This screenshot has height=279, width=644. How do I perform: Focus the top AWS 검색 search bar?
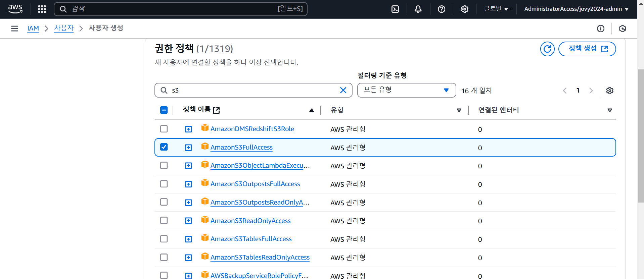181,9
